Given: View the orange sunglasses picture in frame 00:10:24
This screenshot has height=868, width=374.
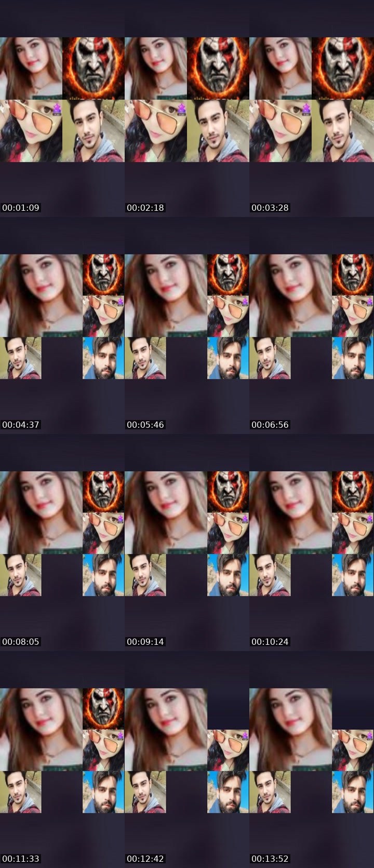Looking at the screenshot, I should [353, 533].
